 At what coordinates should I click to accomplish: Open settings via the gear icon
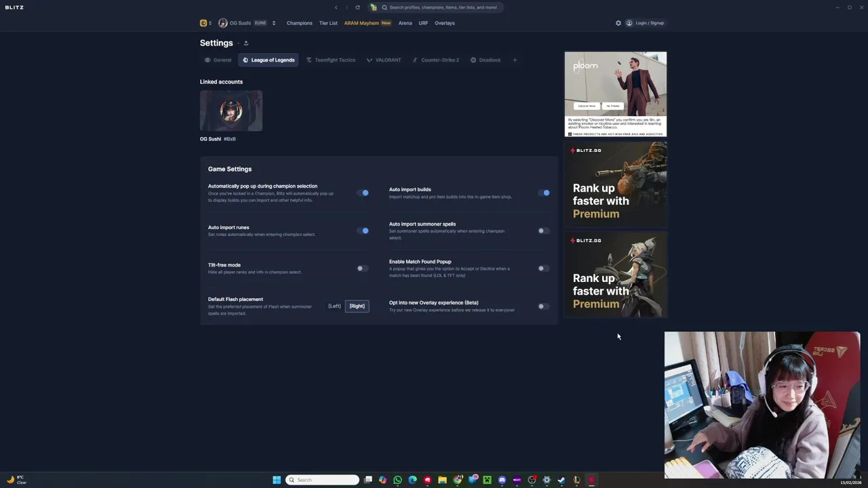pyautogui.click(x=618, y=23)
